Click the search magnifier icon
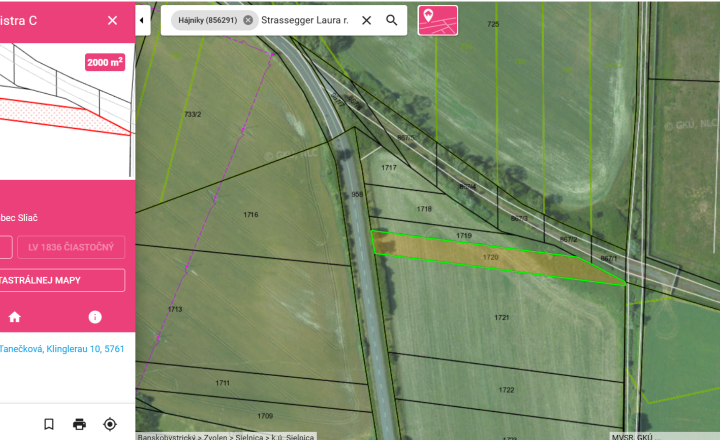Image resolution: width=720 pixels, height=440 pixels. (x=392, y=20)
